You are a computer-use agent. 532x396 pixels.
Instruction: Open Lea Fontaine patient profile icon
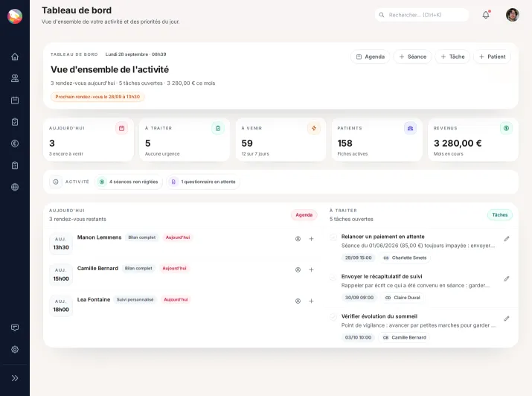point(298,301)
